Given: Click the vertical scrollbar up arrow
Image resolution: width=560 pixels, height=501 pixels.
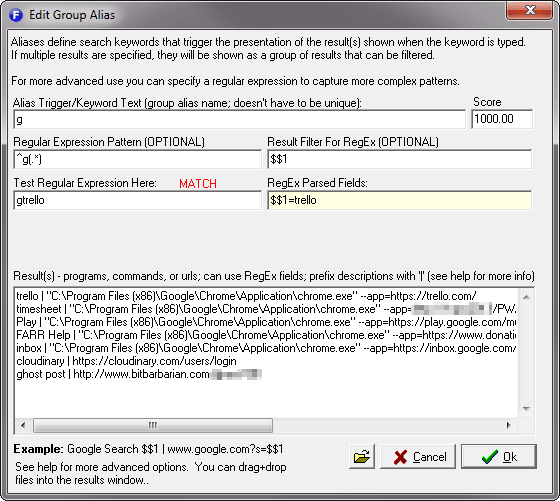Looking at the screenshot, I should (x=526, y=297).
